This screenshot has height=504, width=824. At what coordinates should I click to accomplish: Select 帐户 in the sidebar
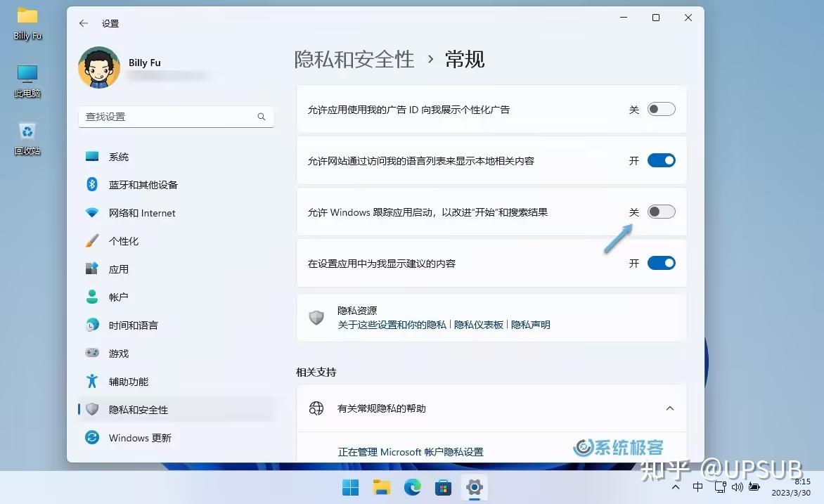pos(120,297)
